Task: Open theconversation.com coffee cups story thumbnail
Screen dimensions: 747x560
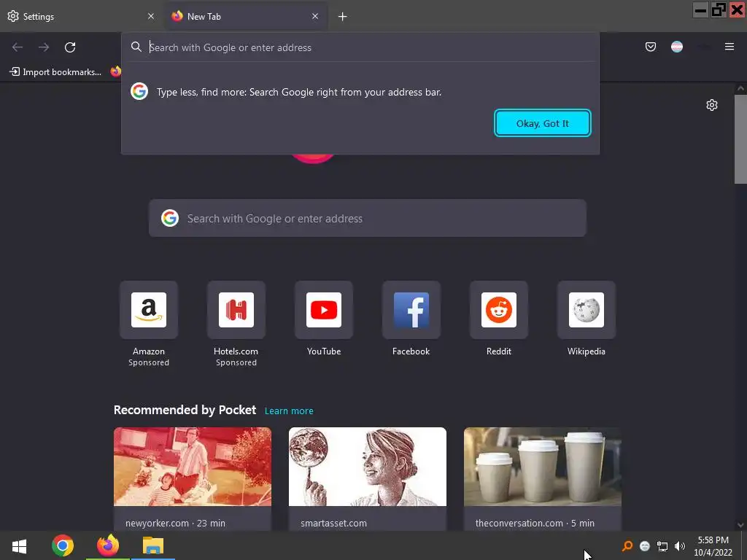Action: pos(543,467)
